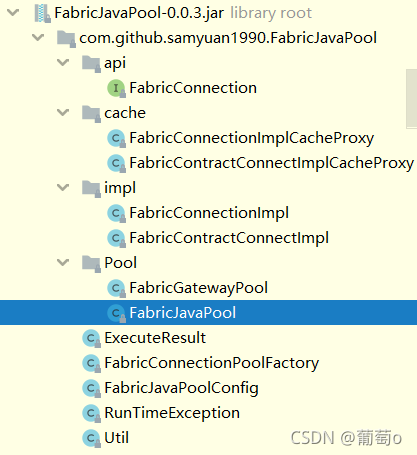
Task: Open FabricContractConnectImplCacheProxy class
Action: [272, 164]
